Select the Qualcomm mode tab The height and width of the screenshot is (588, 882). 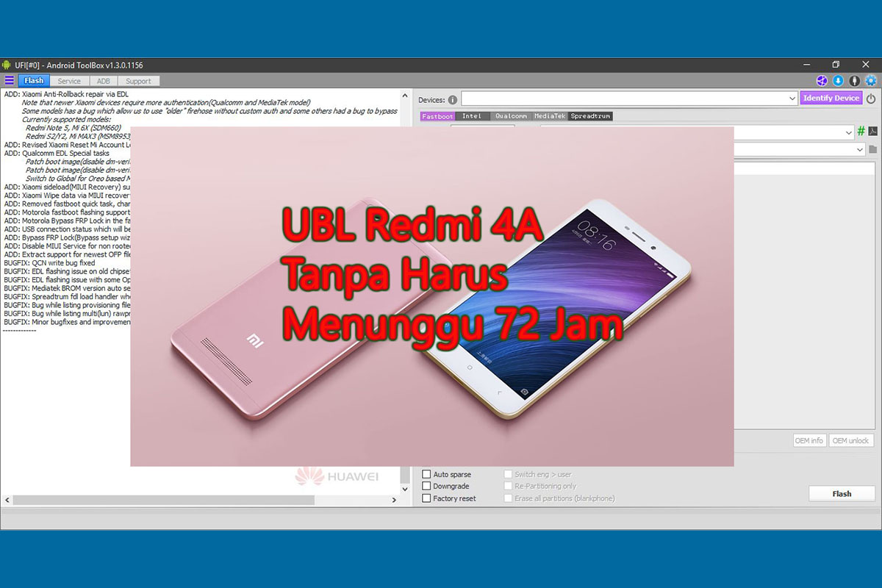tap(511, 116)
